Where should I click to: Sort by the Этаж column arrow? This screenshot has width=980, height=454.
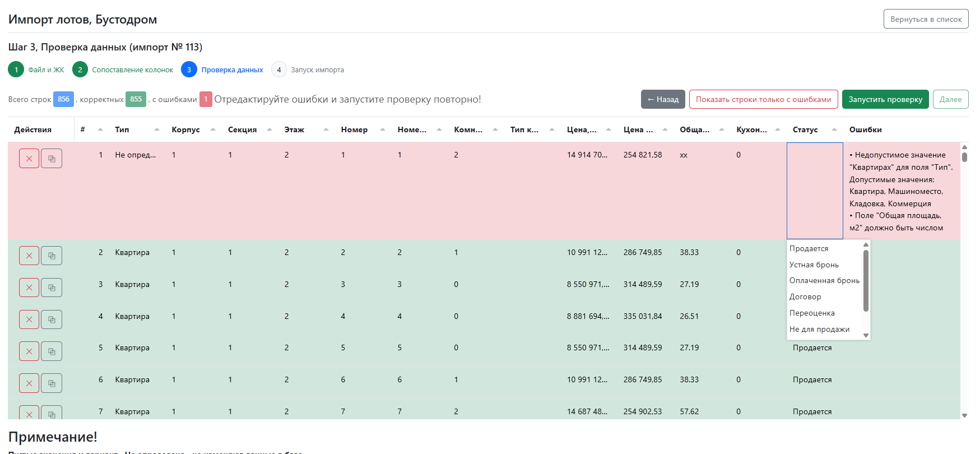pos(326,129)
